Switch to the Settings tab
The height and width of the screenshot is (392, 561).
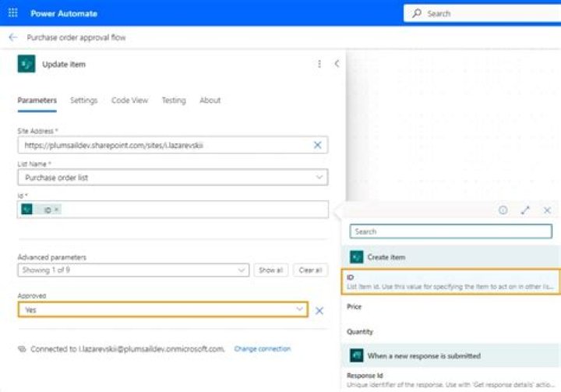click(x=83, y=101)
